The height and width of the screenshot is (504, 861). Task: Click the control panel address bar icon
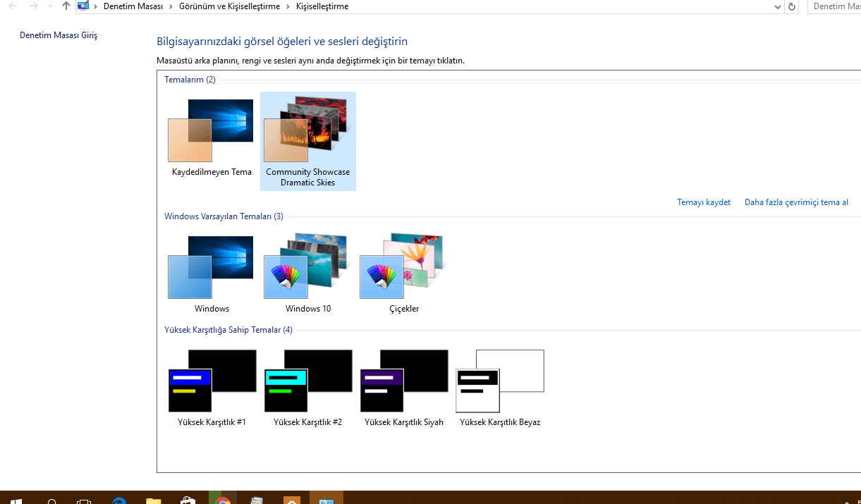click(83, 6)
